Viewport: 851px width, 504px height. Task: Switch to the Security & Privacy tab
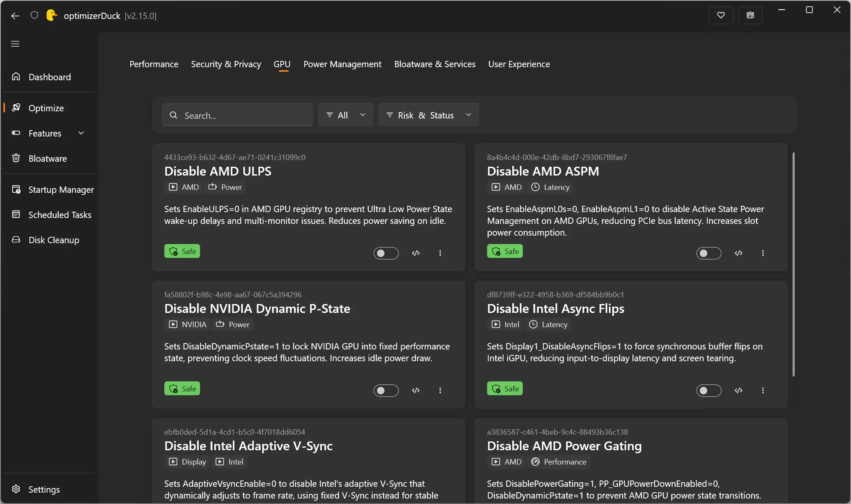pos(226,64)
